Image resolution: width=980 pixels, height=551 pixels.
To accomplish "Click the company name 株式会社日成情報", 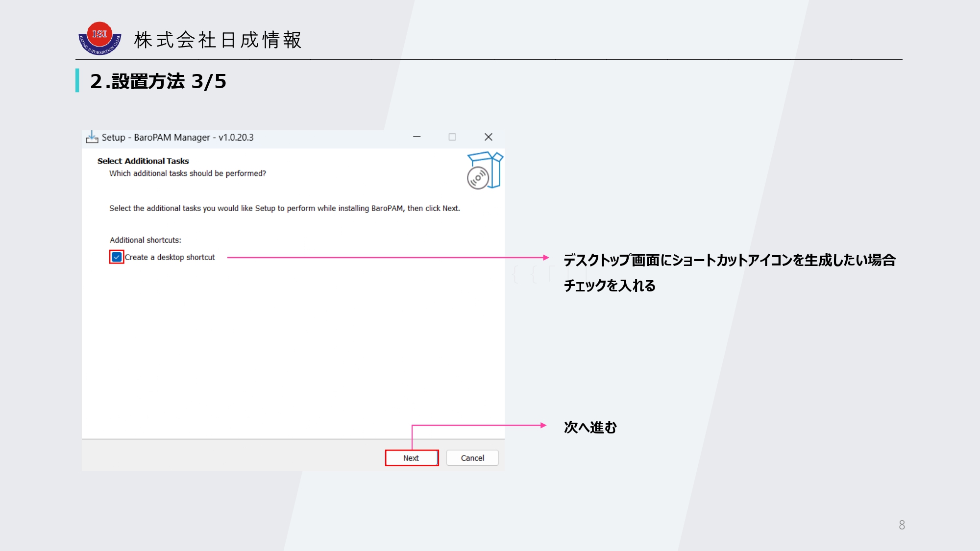I will click(x=218, y=40).
